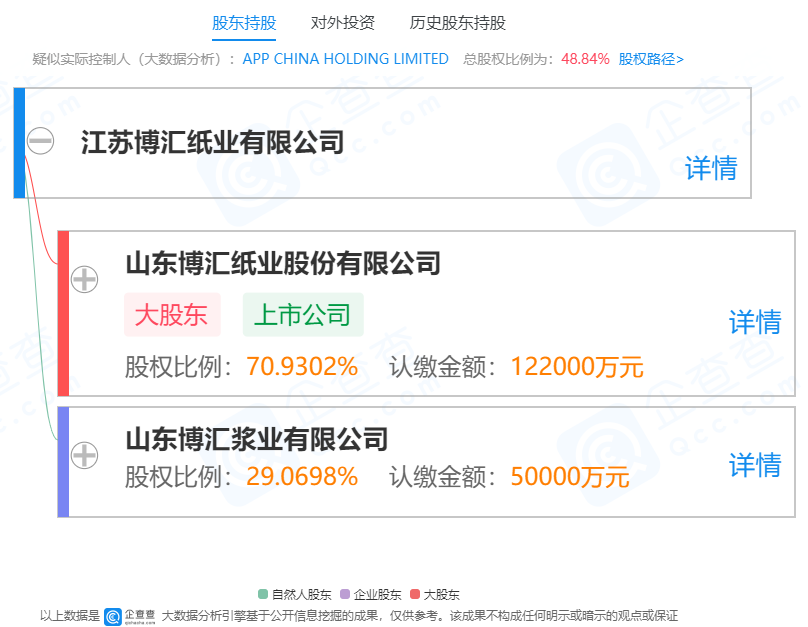Open 详情 for 山东博汇浆业有限公司
Screen dimensions: 808x627
[x=755, y=465]
